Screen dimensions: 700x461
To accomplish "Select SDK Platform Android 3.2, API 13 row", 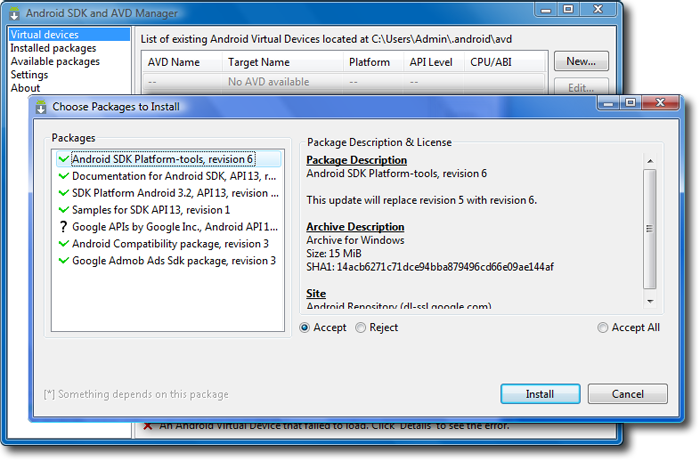I will coord(169,193).
